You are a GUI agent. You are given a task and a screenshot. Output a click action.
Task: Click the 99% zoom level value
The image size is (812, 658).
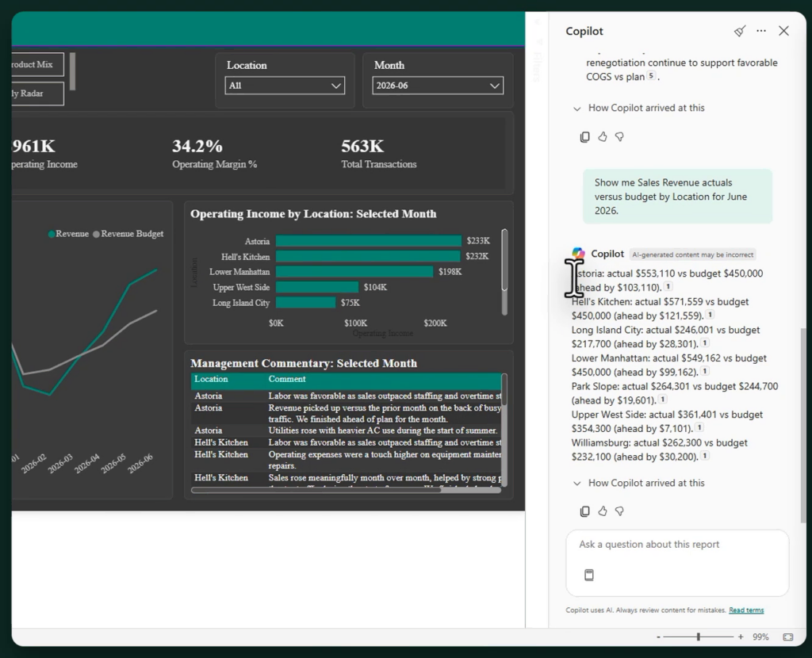point(760,637)
